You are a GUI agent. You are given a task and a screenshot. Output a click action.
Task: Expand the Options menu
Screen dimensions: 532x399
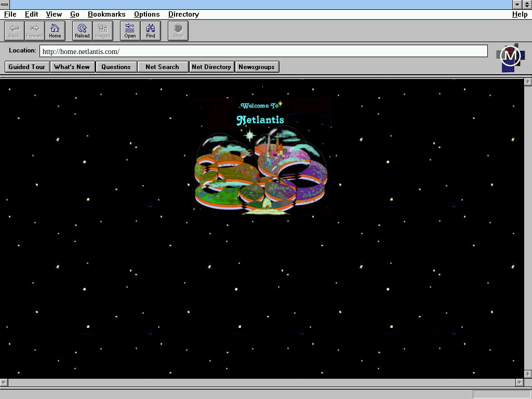147,15
